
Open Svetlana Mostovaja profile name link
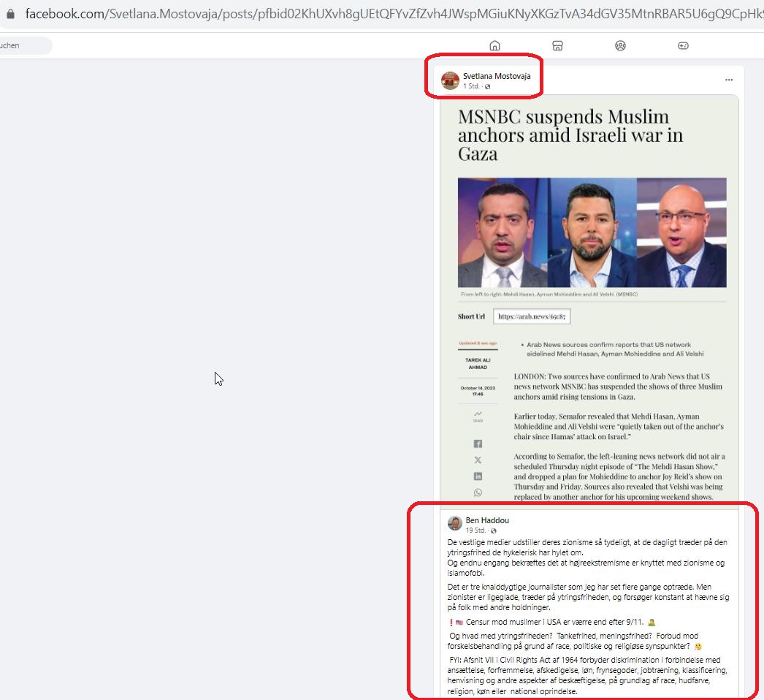(497, 76)
